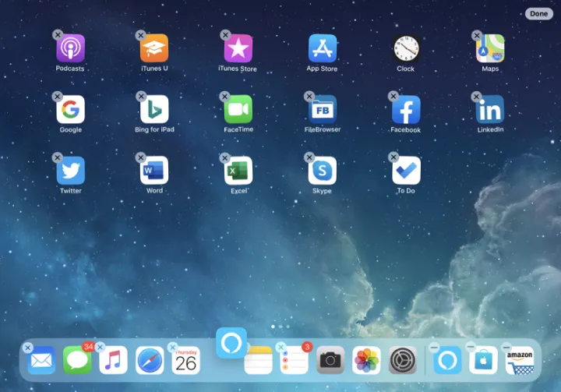Viewport: 561px width, 392px height.
Task: Click the X badge on the Maps icon
Action: (x=476, y=36)
